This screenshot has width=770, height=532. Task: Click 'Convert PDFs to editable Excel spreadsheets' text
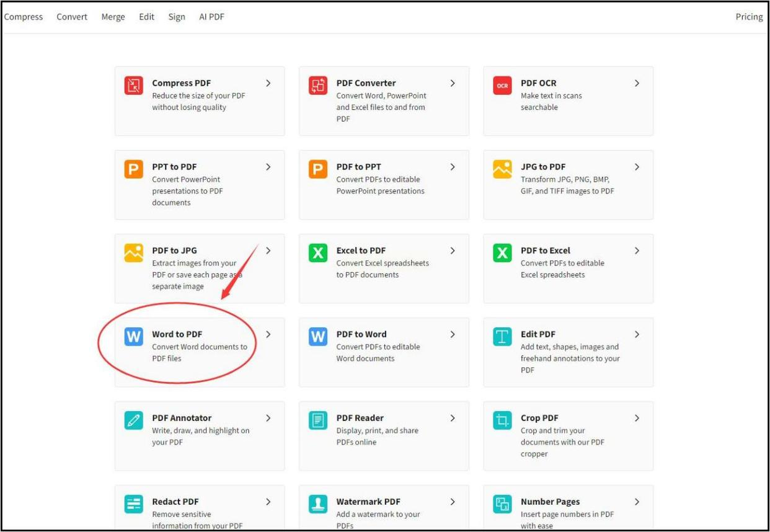[562, 269]
